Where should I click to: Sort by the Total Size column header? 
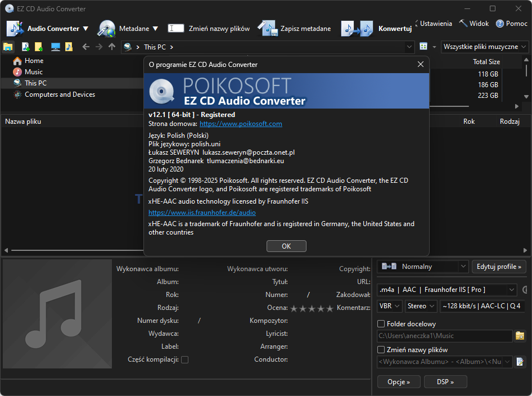pyautogui.click(x=486, y=62)
